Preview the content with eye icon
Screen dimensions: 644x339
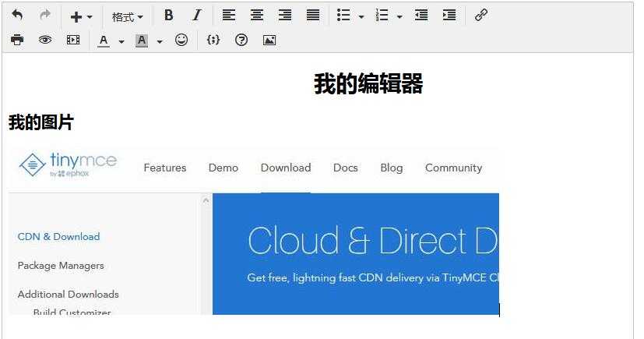coord(45,40)
